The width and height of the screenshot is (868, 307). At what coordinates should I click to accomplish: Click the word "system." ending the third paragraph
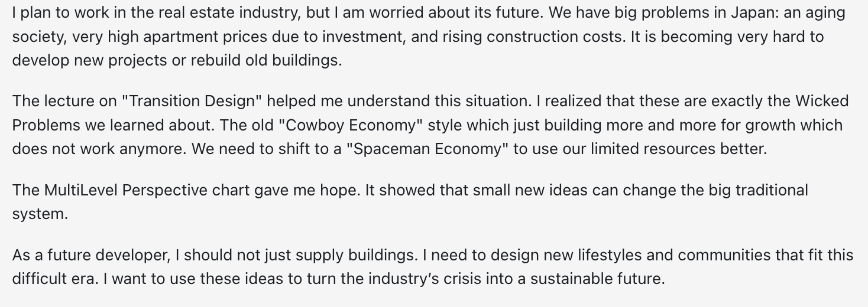coord(40,214)
